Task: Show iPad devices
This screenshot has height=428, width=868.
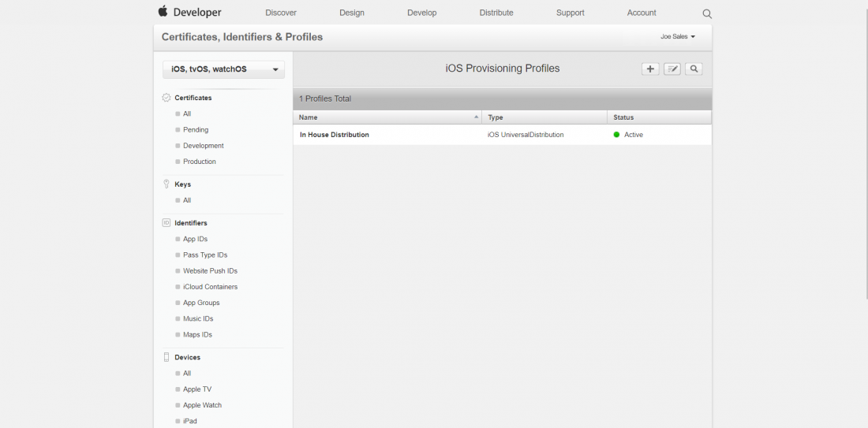Action: 190,422
